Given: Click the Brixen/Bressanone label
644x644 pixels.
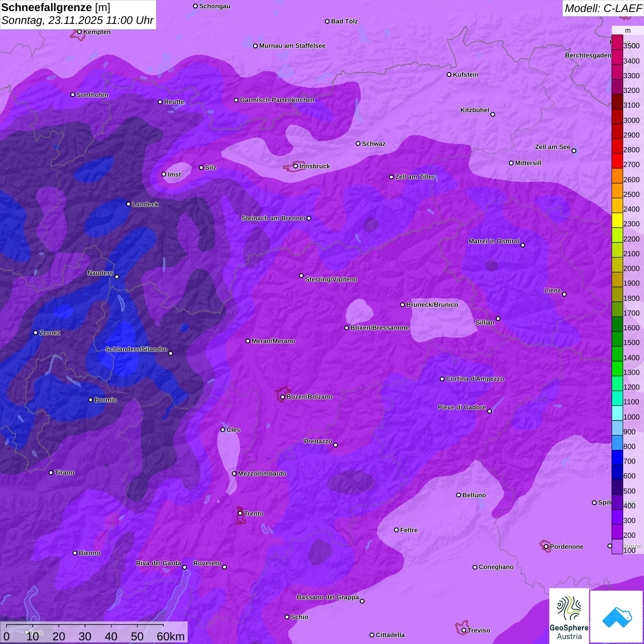Looking at the screenshot, I should pyautogui.click(x=379, y=328).
